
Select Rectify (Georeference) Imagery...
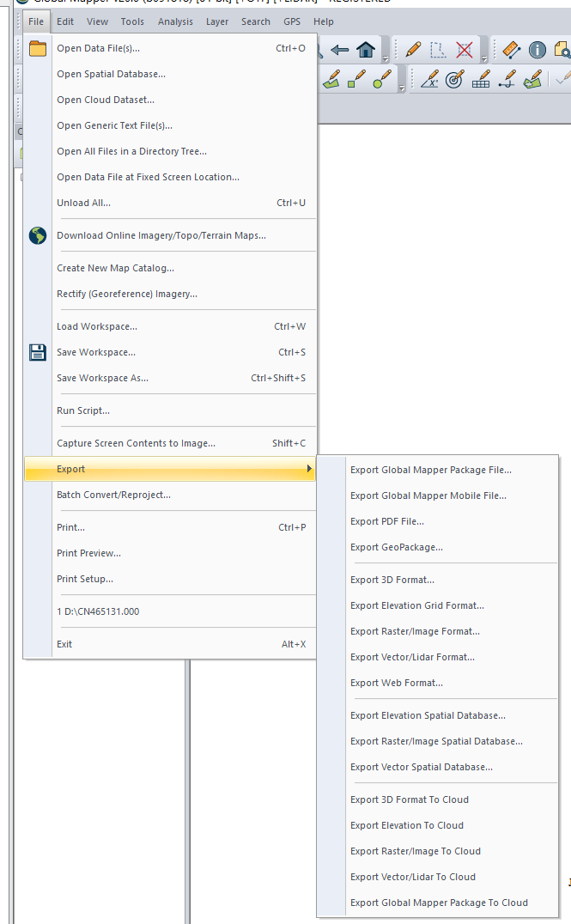point(170,294)
